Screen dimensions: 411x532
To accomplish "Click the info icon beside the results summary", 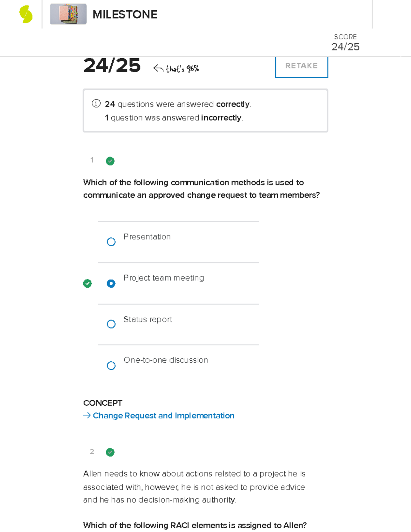I will click(x=96, y=103).
